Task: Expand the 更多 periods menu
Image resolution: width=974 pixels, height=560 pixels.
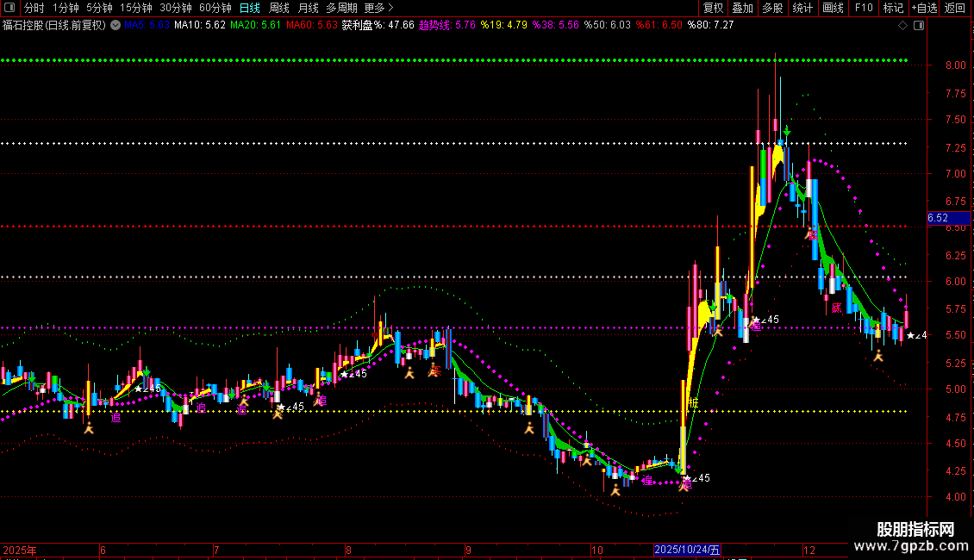Action: tap(378, 8)
